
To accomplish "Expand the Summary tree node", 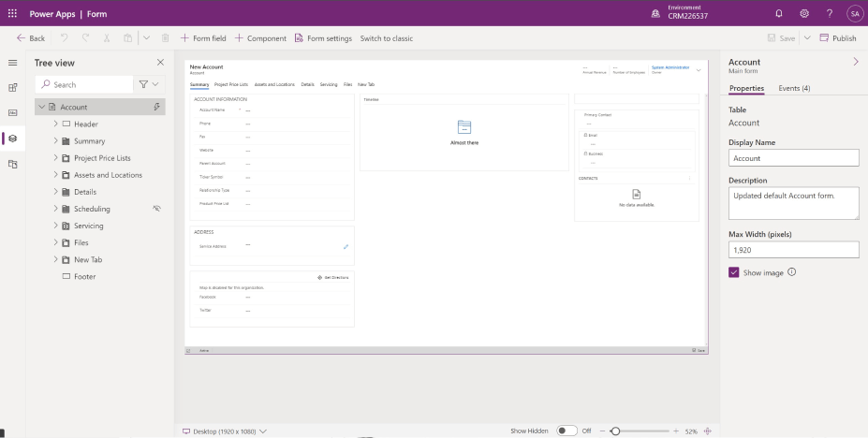I will (x=55, y=140).
